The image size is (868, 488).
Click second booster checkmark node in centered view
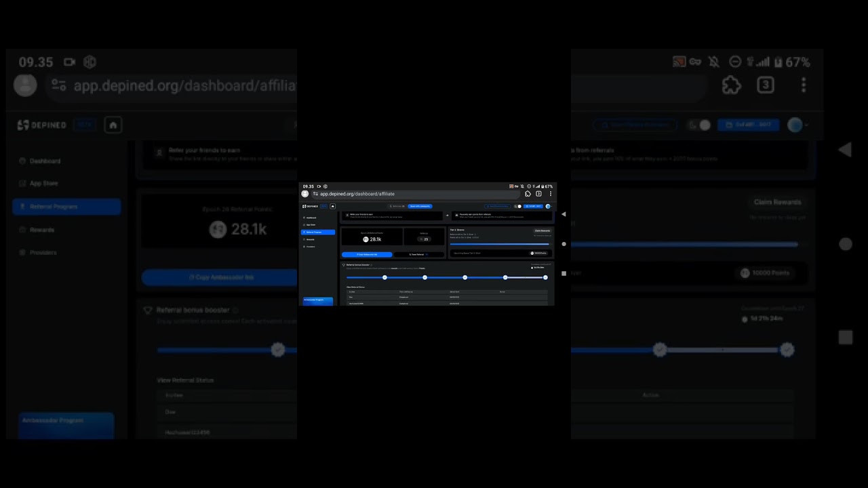pyautogui.click(x=425, y=277)
